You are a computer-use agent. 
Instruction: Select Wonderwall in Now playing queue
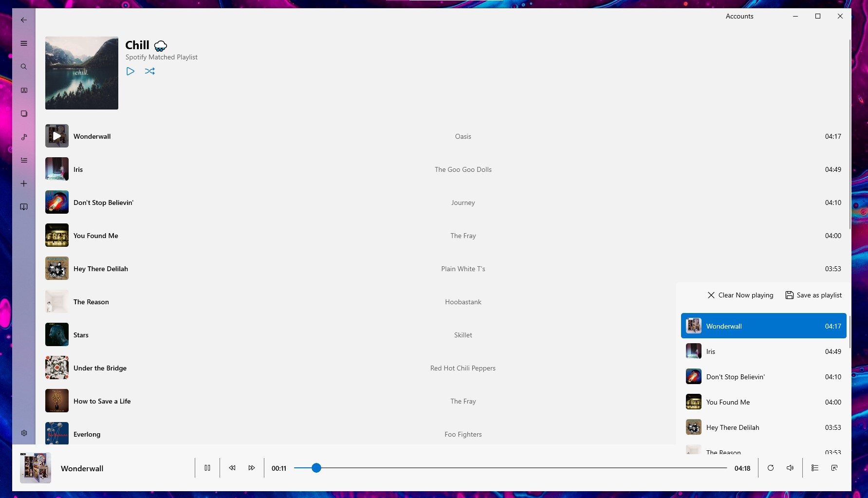(763, 326)
